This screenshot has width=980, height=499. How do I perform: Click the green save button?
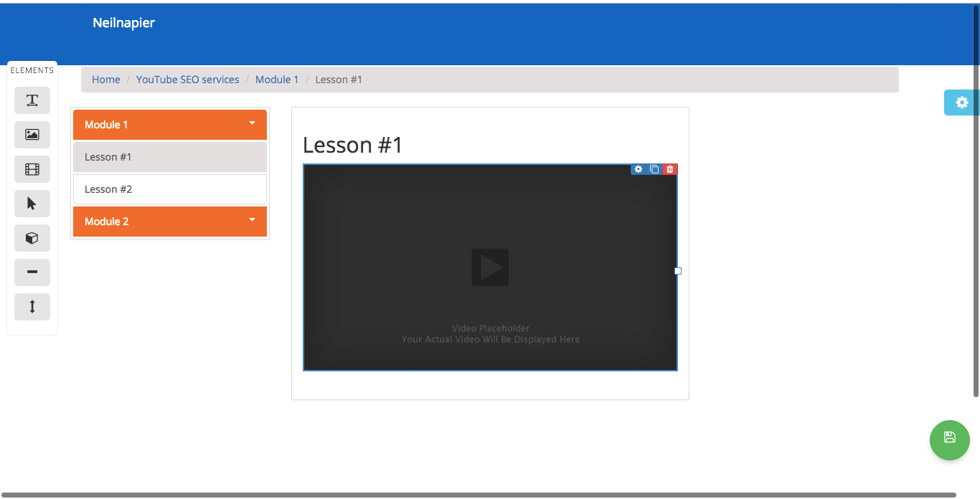(x=950, y=439)
